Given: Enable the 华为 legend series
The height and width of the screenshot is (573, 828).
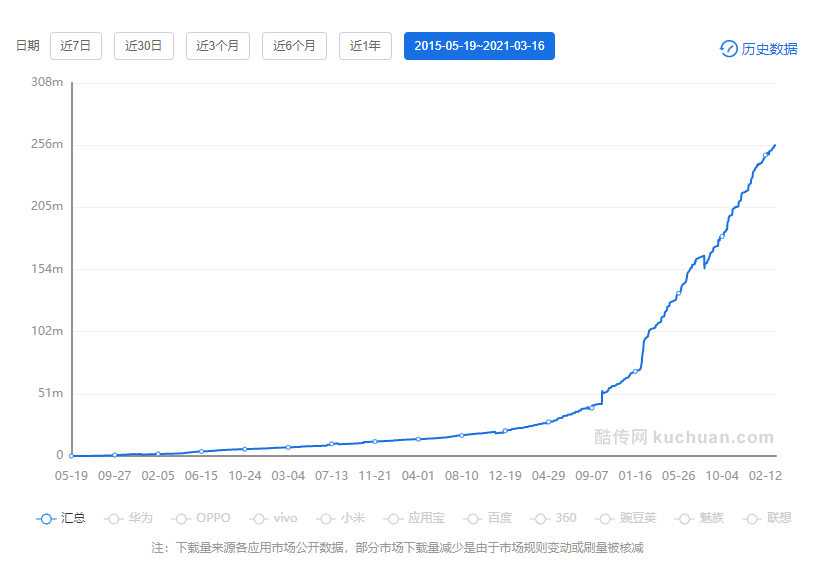Looking at the screenshot, I should pyautogui.click(x=128, y=518).
